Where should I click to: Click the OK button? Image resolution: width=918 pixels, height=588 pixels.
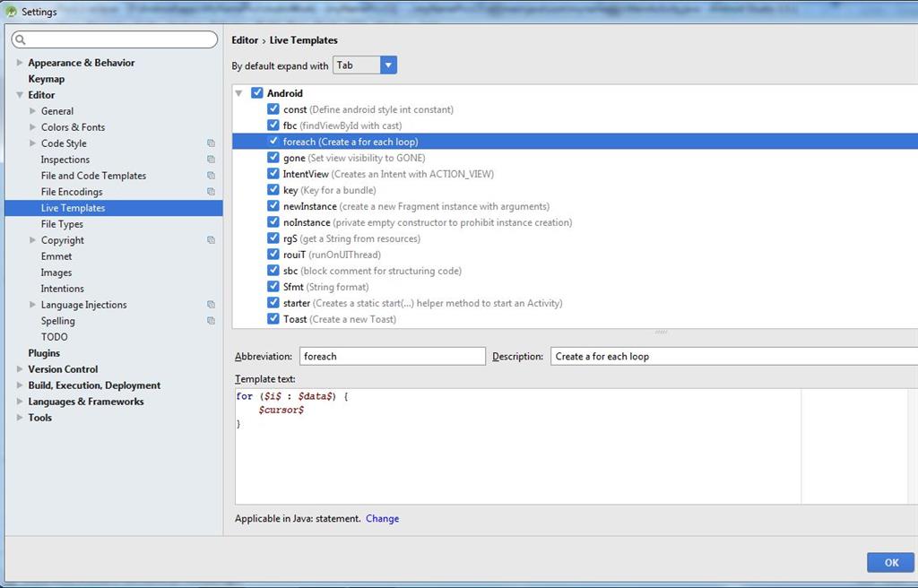(891, 562)
